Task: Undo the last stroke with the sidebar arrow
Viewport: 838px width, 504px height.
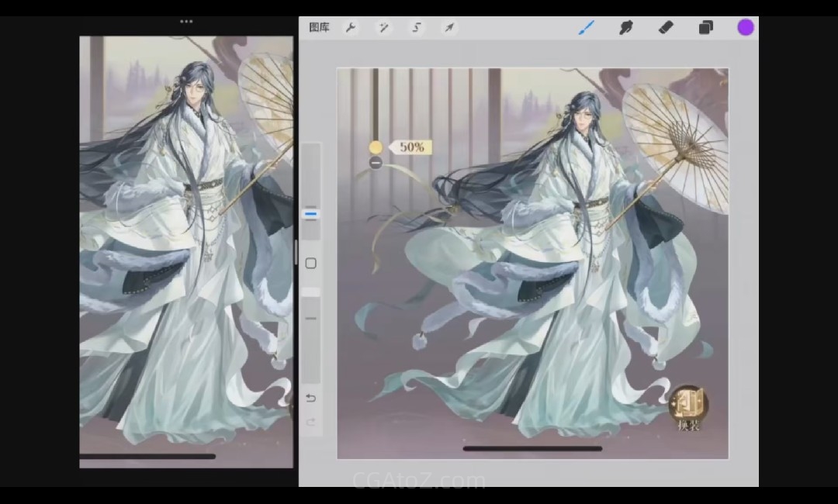Action: point(310,398)
